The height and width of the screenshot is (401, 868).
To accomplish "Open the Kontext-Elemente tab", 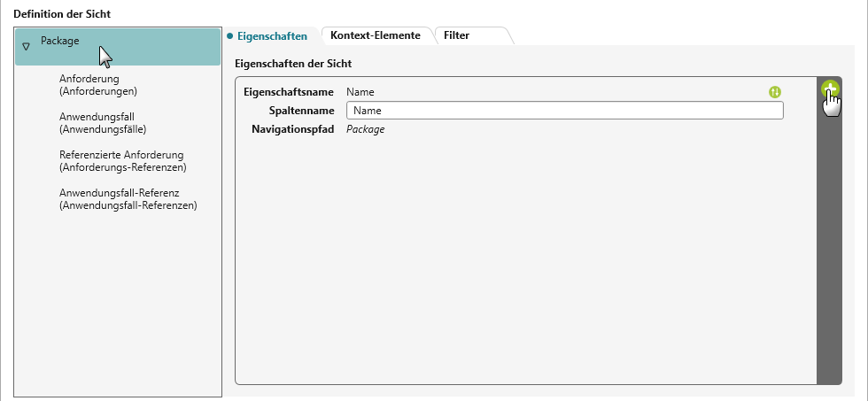I will (375, 35).
